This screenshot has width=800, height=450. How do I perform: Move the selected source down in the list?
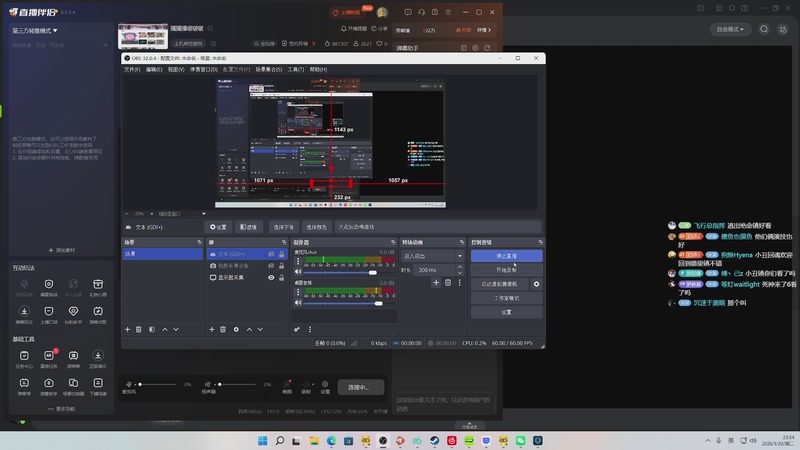click(260, 330)
